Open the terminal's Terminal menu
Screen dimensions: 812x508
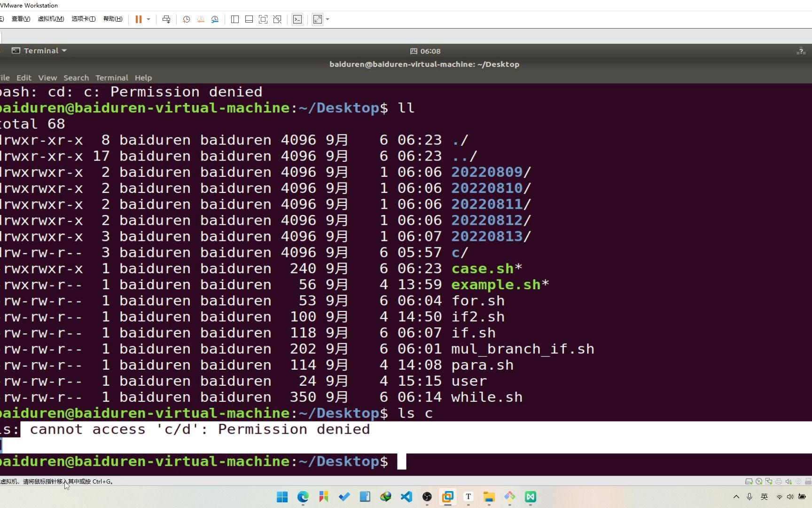pyautogui.click(x=112, y=78)
